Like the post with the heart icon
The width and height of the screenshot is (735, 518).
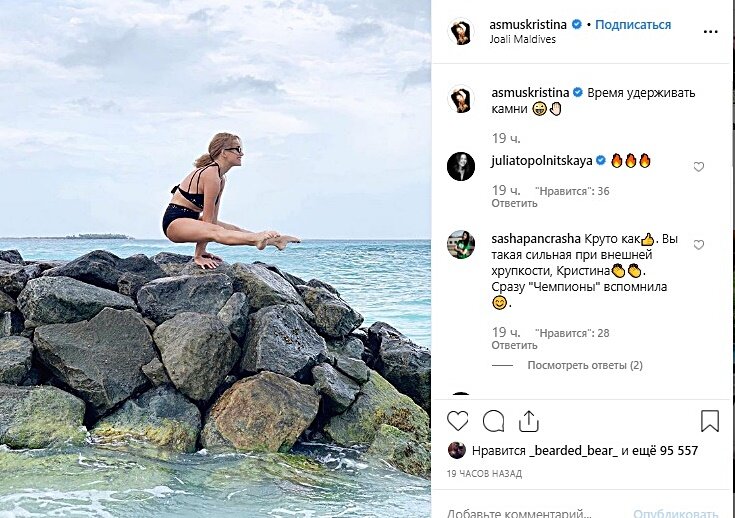click(457, 420)
